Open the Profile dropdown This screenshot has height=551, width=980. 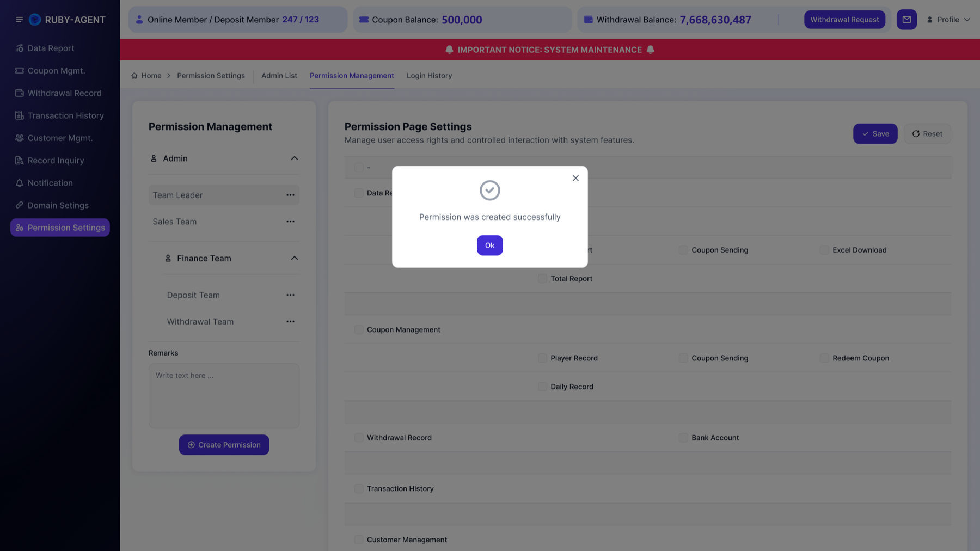(948, 20)
